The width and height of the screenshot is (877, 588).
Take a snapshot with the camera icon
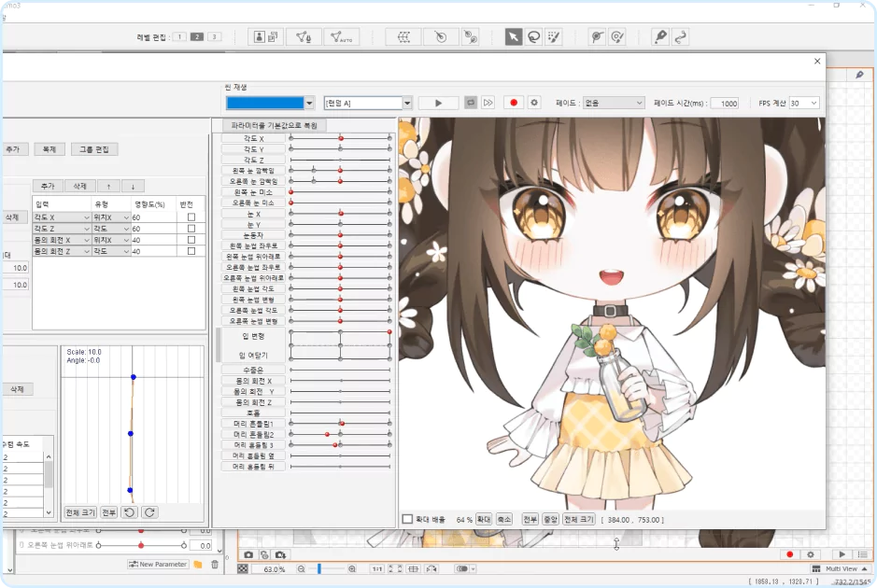tap(248, 554)
